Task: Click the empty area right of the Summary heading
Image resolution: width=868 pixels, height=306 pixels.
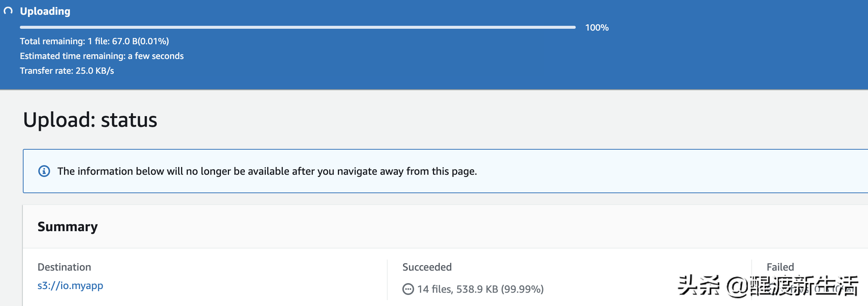Action: [442, 227]
